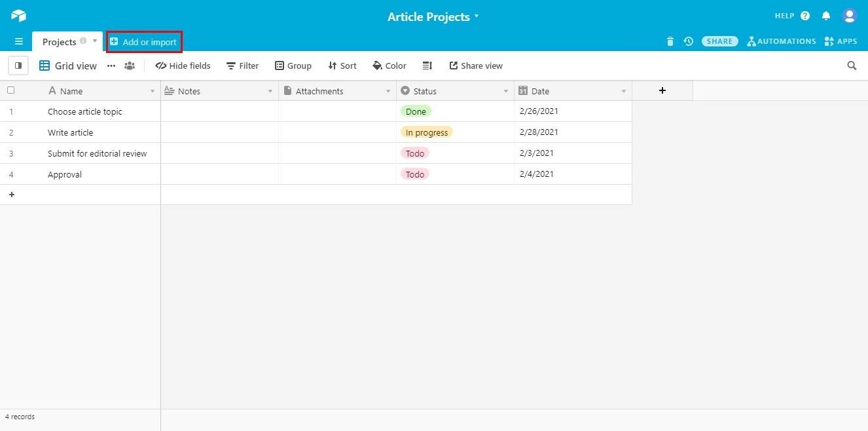Select Todo tag in Approval row
This screenshot has height=431, width=868.
(x=415, y=174)
